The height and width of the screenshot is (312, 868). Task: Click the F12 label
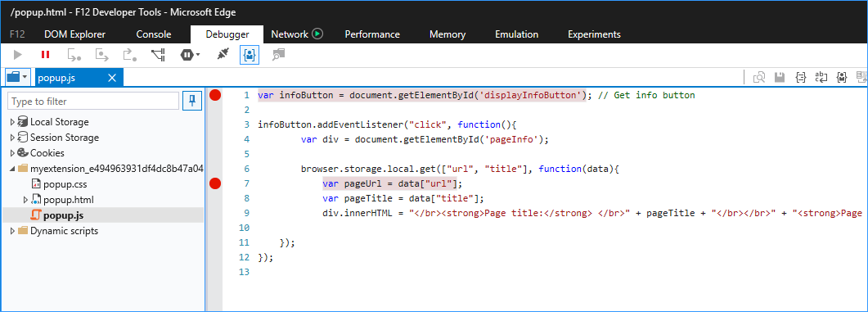click(17, 34)
